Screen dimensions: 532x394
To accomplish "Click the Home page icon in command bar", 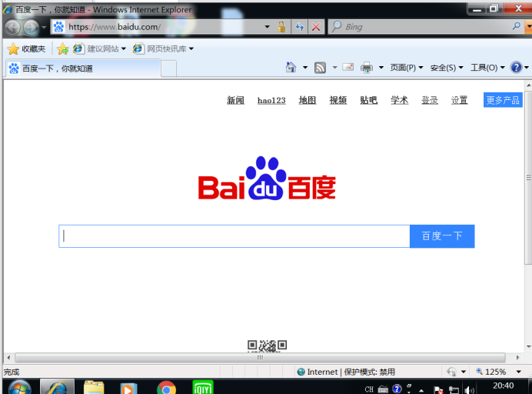I will point(291,67).
